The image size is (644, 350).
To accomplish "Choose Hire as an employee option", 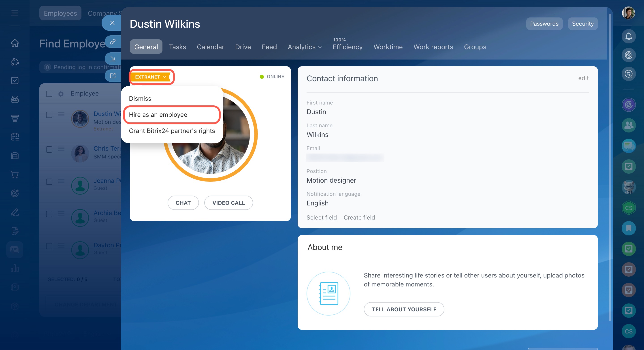I will (x=158, y=115).
